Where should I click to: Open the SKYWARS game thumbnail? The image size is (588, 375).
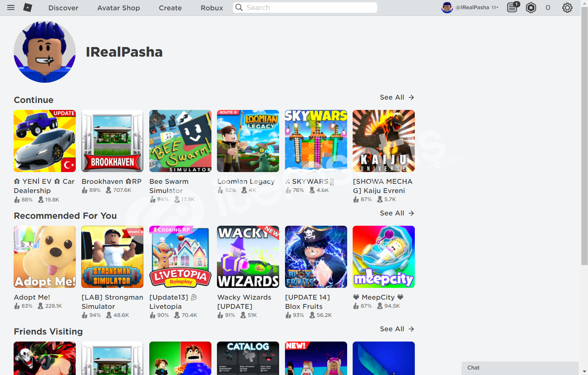(x=316, y=141)
